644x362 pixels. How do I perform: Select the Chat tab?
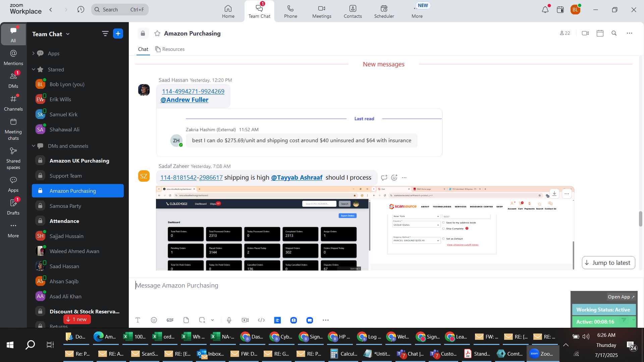tap(143, 49)
